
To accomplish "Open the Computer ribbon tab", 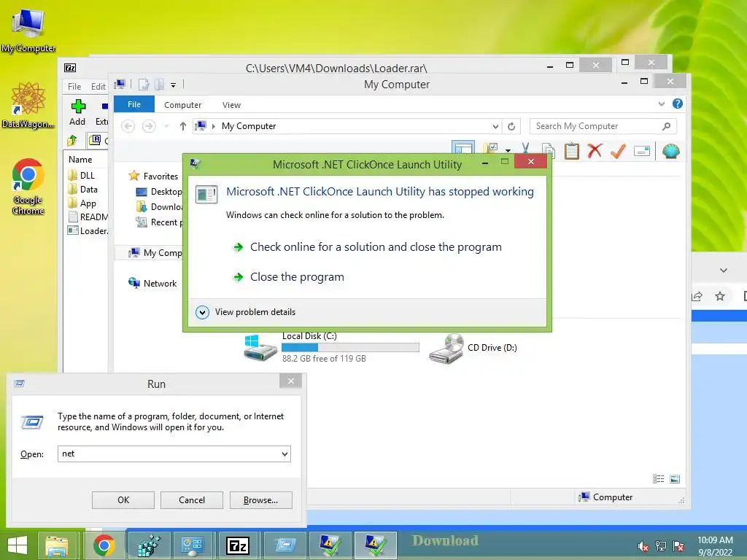I will coord(182,105).
